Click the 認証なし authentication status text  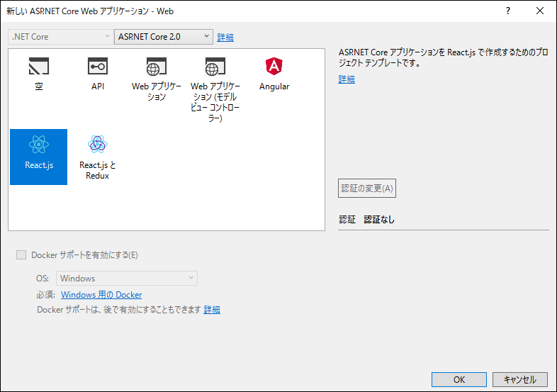[379, 219]
